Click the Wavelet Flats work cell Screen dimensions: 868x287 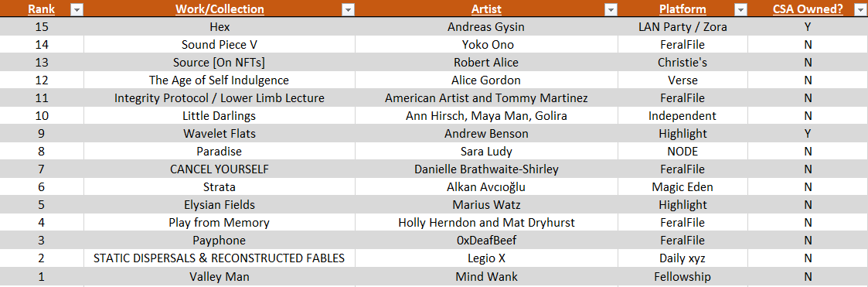pos(220,134)
